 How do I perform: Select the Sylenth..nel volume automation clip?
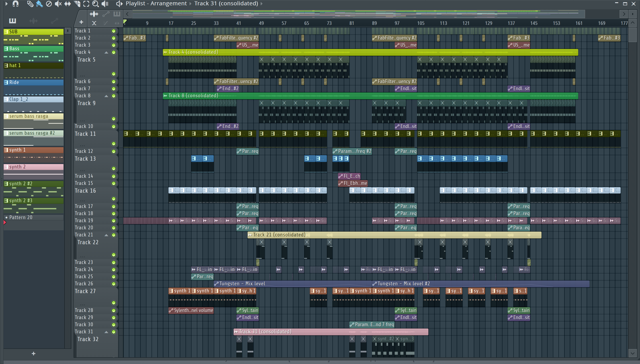click(191, 310)
